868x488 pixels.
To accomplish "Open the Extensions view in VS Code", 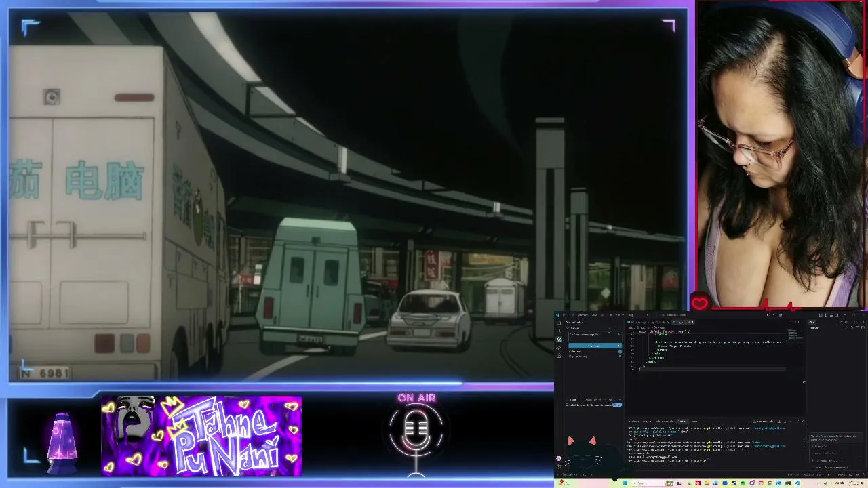I will point(558,354).
